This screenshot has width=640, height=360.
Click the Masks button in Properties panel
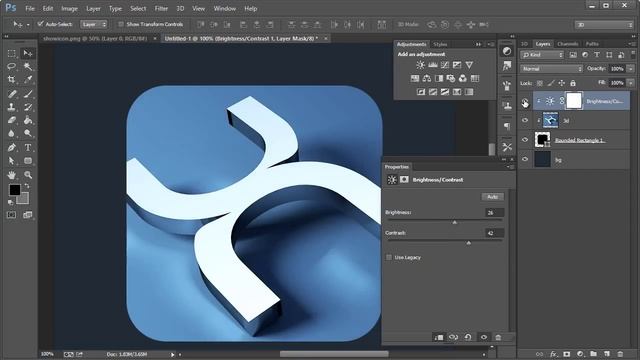[404, 180]
